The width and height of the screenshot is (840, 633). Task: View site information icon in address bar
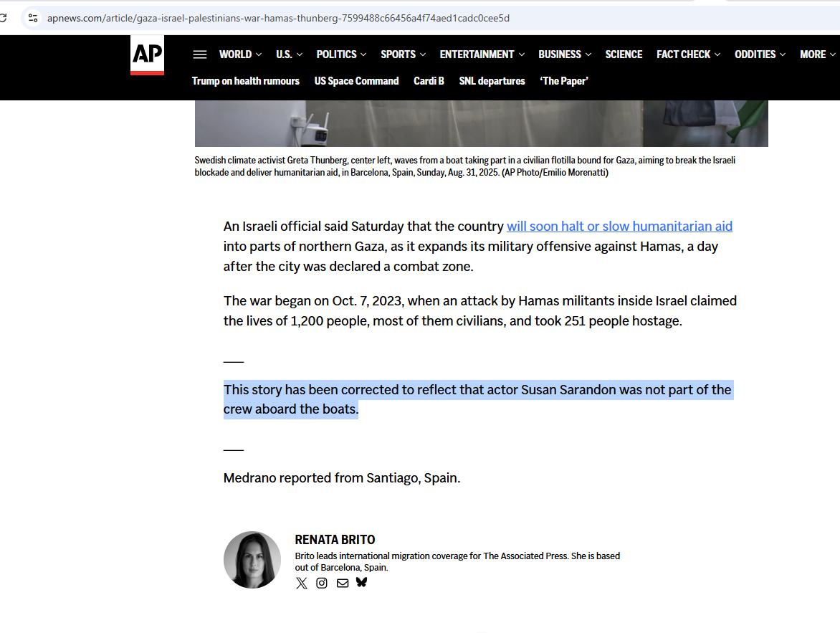pos(33,18)
